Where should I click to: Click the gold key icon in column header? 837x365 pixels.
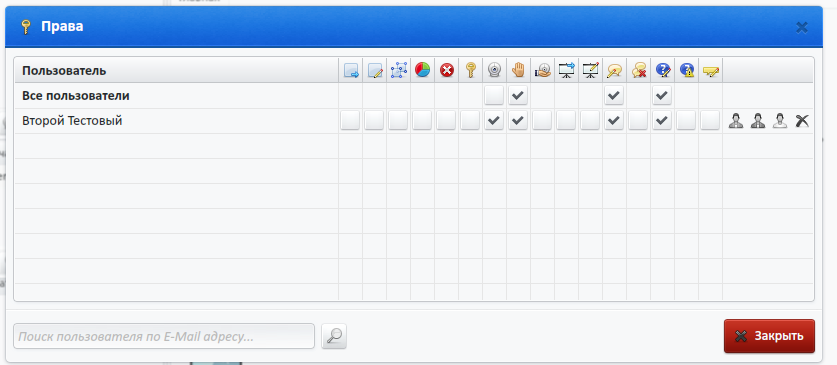click(470, 70)
